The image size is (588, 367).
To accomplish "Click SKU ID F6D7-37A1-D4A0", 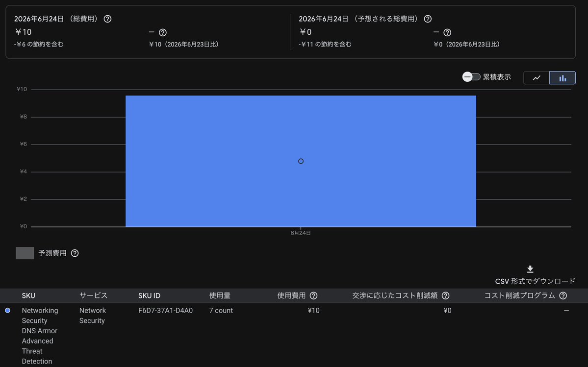I will [x=165, y=311].
